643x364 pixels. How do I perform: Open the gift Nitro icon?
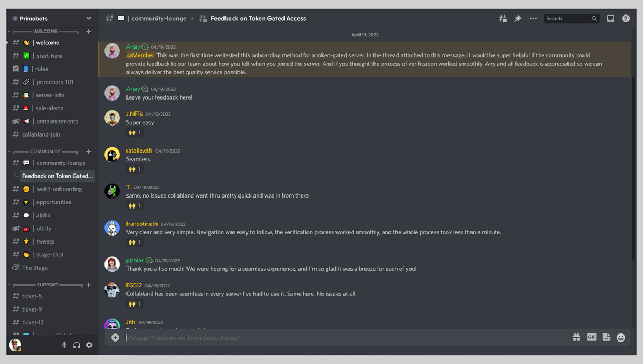(x=577, y=337)
